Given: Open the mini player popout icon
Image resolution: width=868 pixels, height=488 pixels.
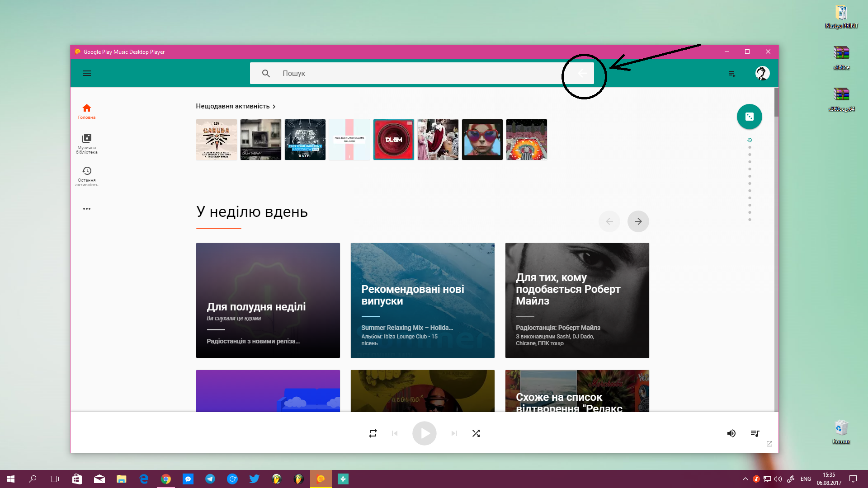Looking at the screenshot, I should (x=769, y=444).
